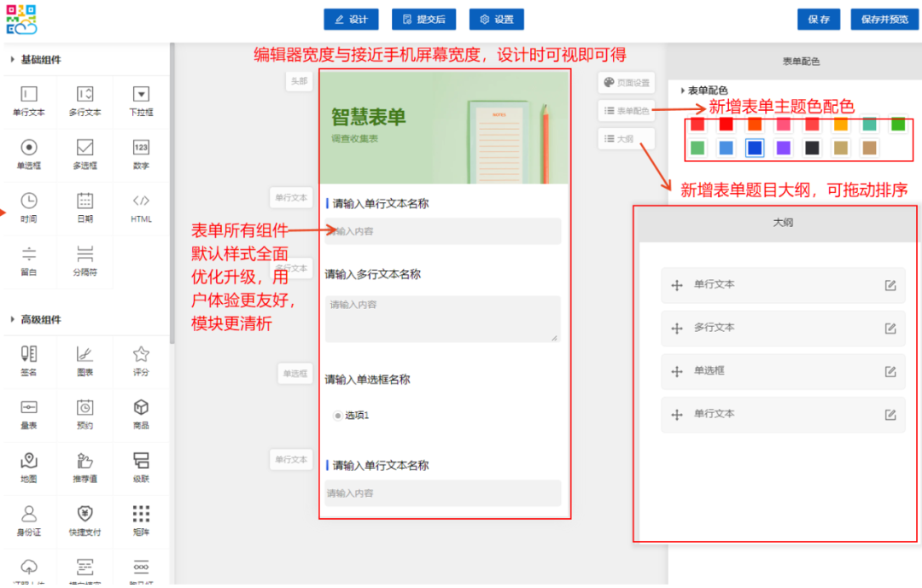
Task: Open the 设置 tab
Action: [x=496, y=19]
